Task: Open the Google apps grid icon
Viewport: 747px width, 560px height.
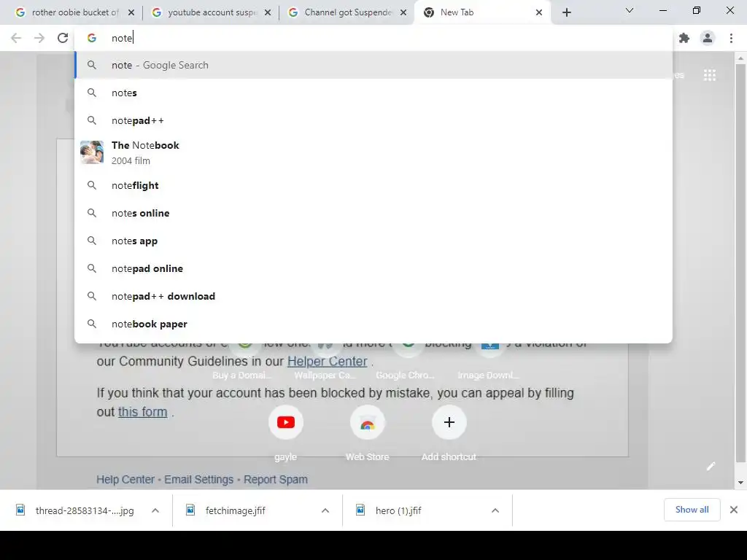Action: pos(709,75)
